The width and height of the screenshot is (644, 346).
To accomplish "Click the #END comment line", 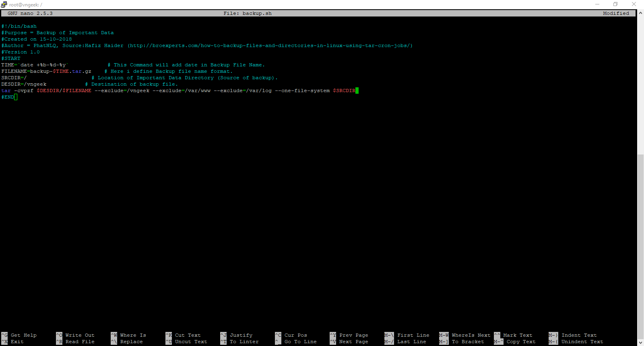I will (8, 97).
